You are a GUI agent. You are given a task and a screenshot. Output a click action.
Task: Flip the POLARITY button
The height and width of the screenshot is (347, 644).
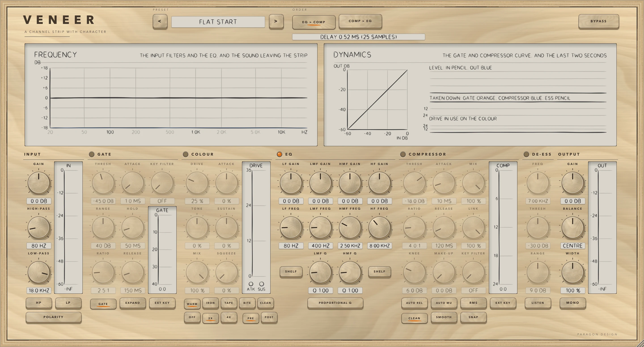(53, 317)
